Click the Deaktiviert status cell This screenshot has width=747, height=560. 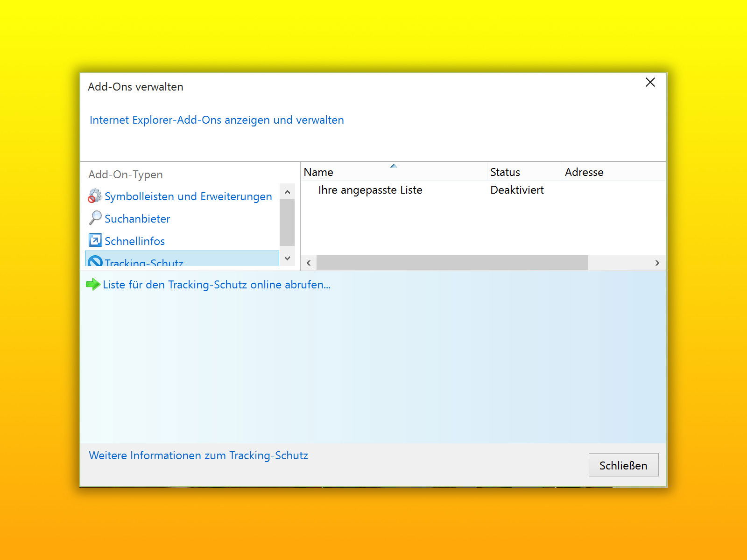[517, 190]
